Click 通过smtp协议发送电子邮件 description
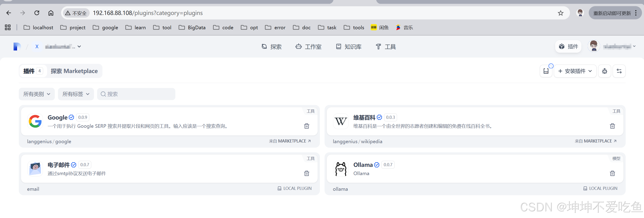The width and height of the screenshot is (644, 218). coord(77,174)
